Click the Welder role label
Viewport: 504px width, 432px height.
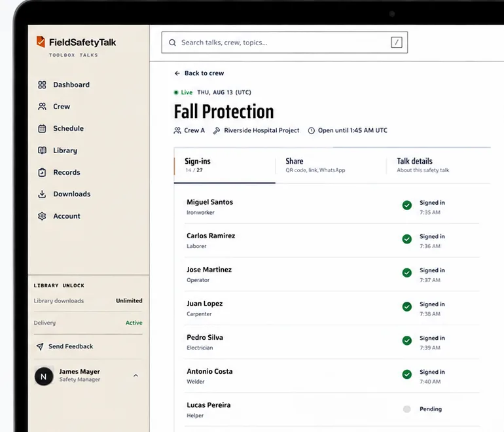[196, 382]
